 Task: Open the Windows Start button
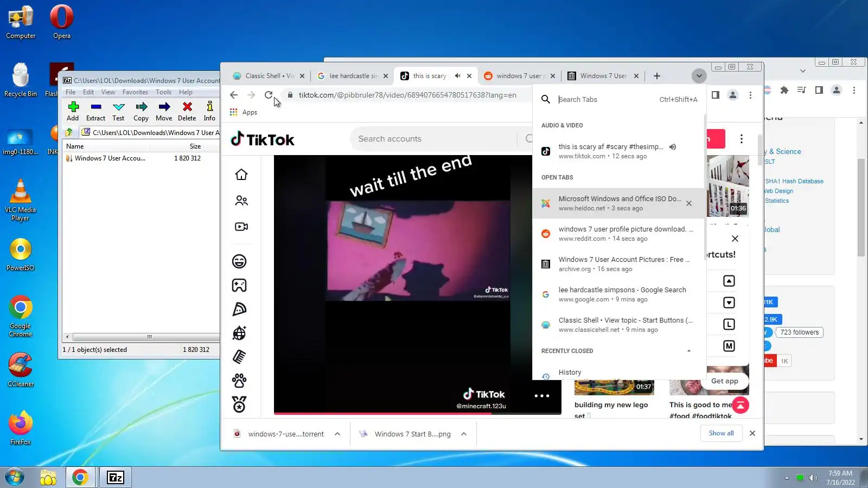click(15, 477)
